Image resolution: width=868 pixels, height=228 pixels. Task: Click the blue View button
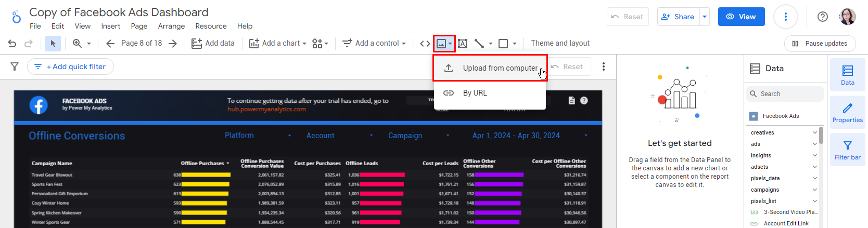pos(741,17)
